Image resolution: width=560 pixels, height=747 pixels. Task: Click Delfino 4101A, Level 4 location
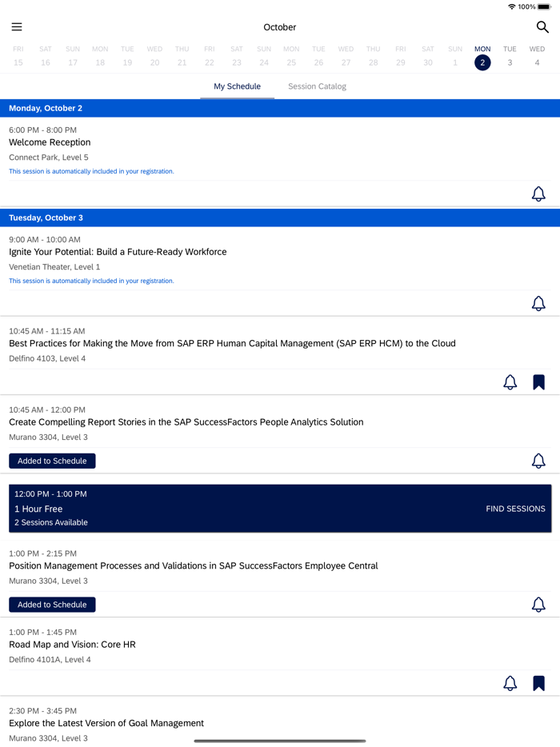(x=50, y=659)
